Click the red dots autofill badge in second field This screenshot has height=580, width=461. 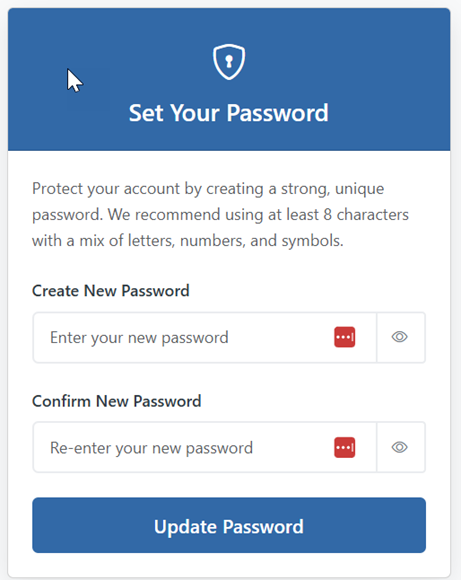coord(344,447)
